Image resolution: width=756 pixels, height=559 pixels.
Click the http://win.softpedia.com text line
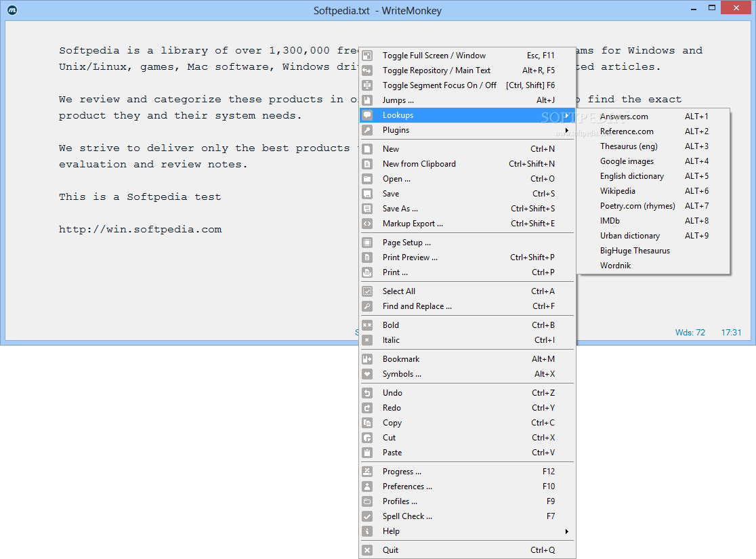click(140, 230)
